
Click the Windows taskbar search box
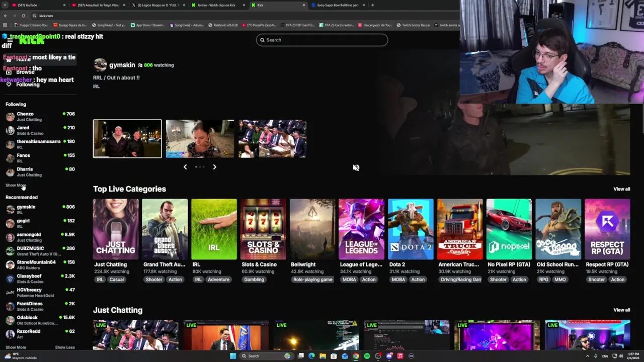(x=266, y=356)
